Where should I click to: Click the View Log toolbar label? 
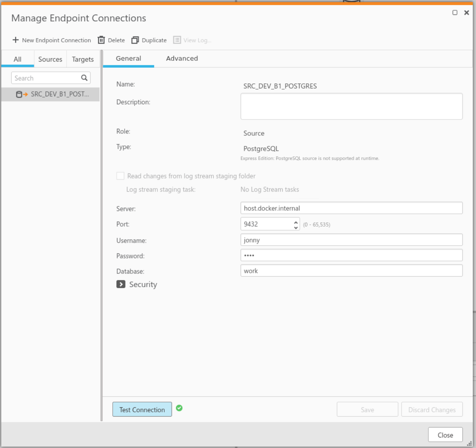[197, 40]
